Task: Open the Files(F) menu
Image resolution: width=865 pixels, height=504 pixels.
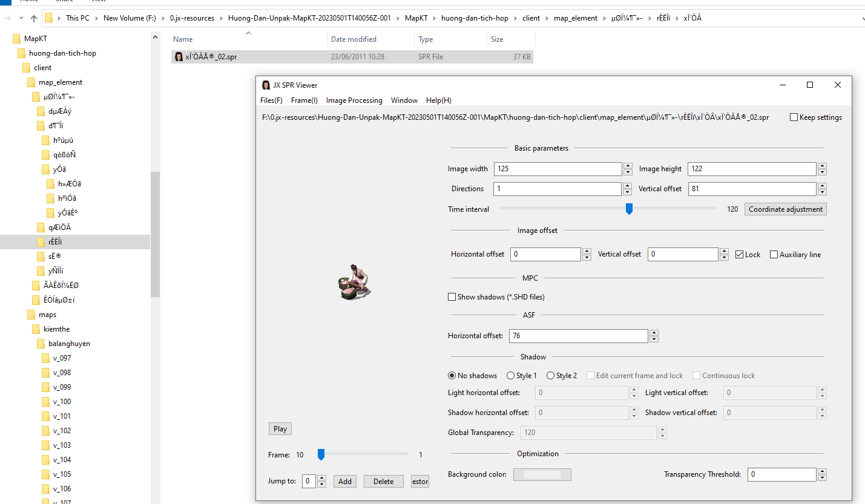Action: point(271,100)
